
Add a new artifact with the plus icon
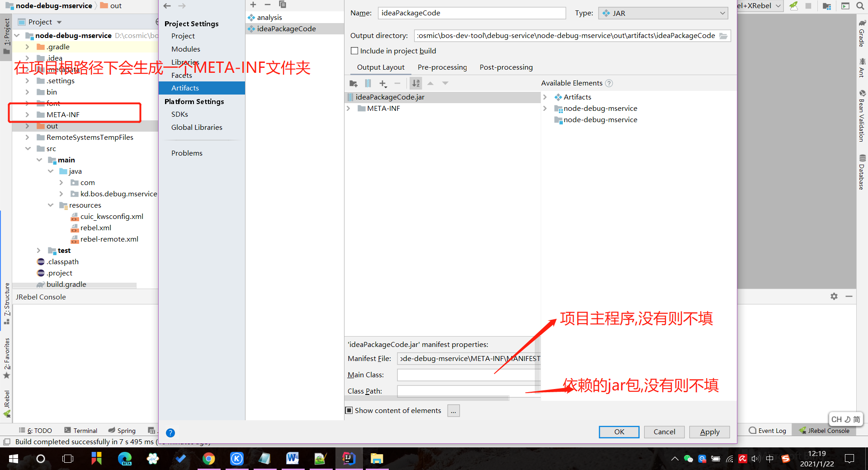point(253,5)
